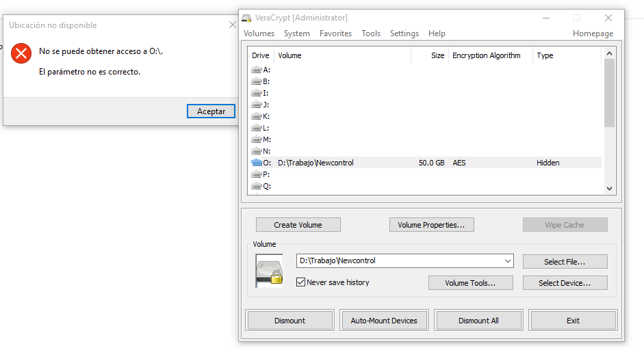The height and width of the screenshot is (363, 644).
Task: Click the 50.0 GB size cell
Action: pos(431,163)
